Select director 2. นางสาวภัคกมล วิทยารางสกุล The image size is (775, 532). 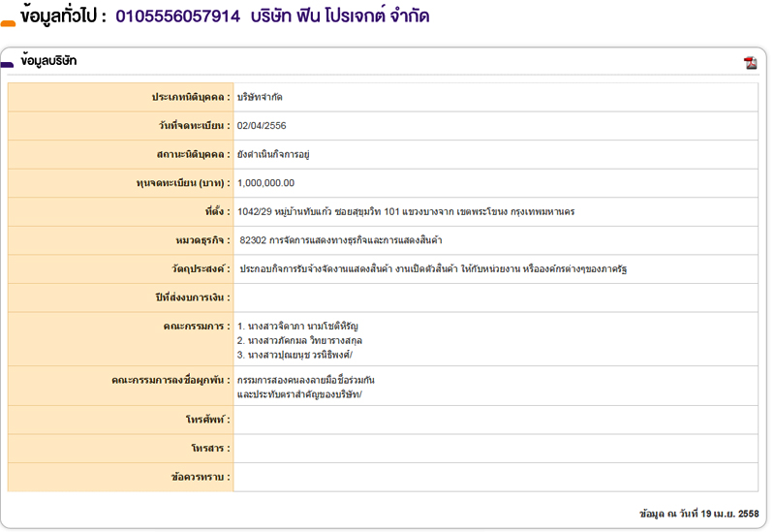(x=299, y=341)
